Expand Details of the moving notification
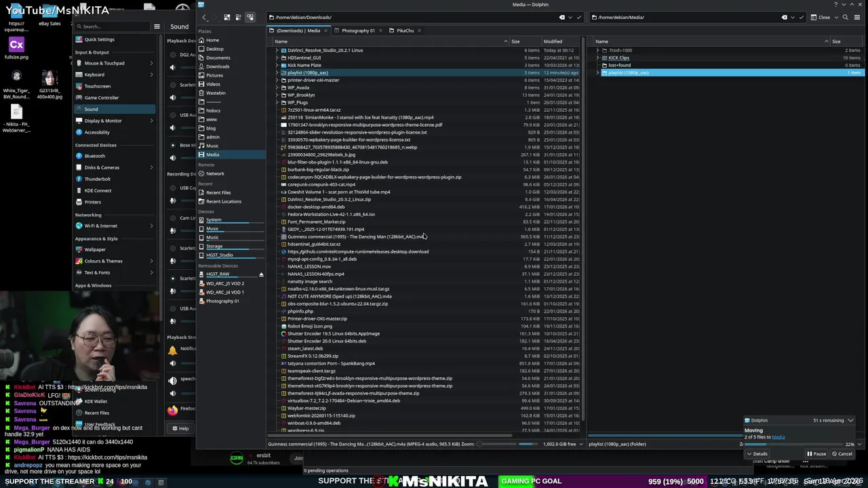 [757, 454]
